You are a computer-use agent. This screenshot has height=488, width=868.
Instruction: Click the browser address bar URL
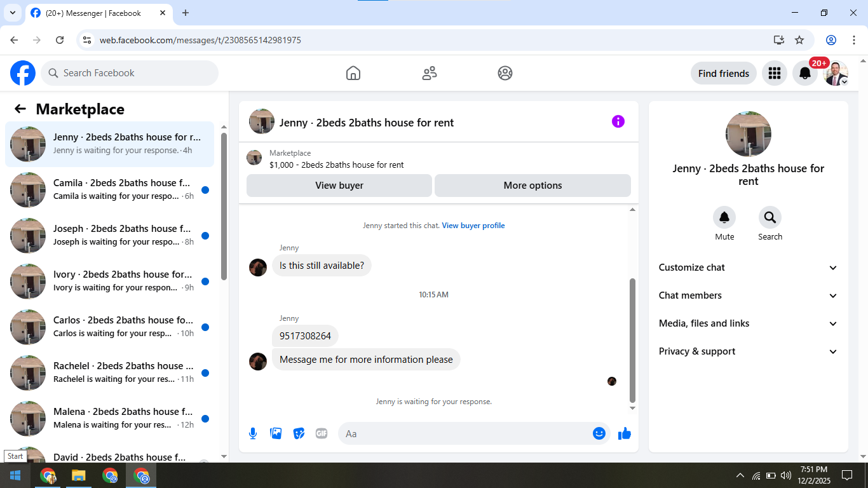[x=200, y=40]
